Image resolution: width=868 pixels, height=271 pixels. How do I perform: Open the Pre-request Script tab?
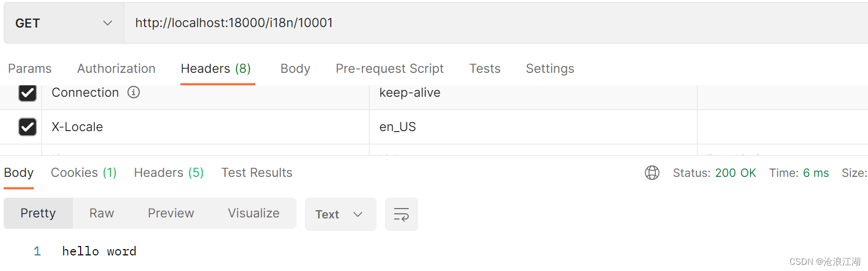click(x=390, y=69)
